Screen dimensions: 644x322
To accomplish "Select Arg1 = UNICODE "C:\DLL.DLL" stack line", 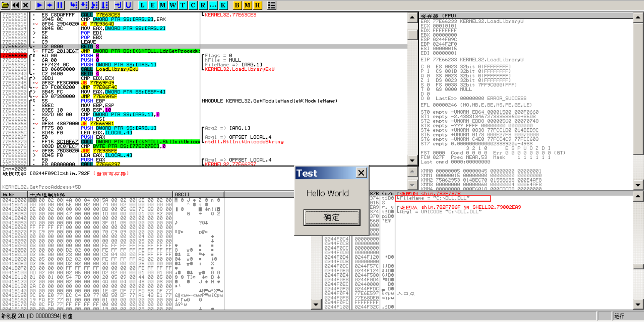I will tap(441, 212).
